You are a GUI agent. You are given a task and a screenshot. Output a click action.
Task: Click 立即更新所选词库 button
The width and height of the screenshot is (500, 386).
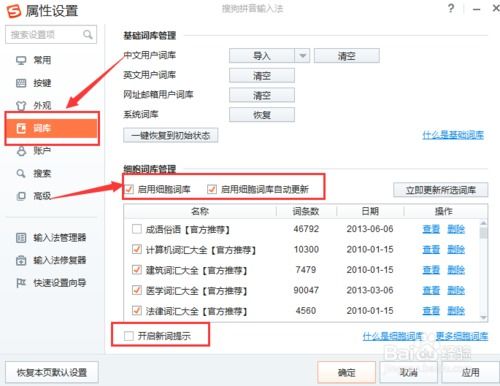(x=441, y=190)
